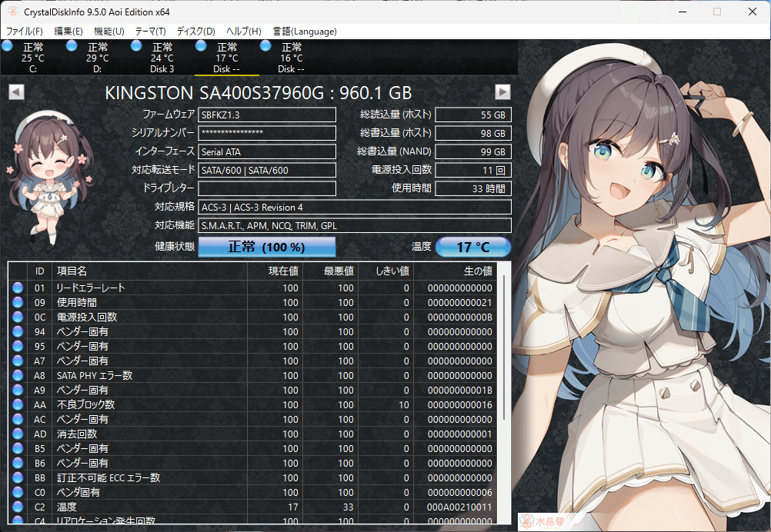Click the 17 °C temperature button
This screenshot has height=532, width=771.
[x=473, y=247]
